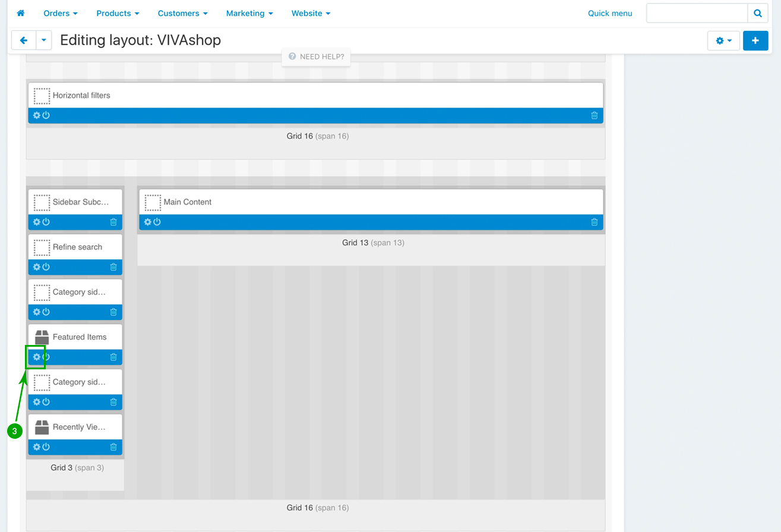781x532 pixels.
Task: Toggle Recently Viewed block on or off
Action: pos(46,447)
